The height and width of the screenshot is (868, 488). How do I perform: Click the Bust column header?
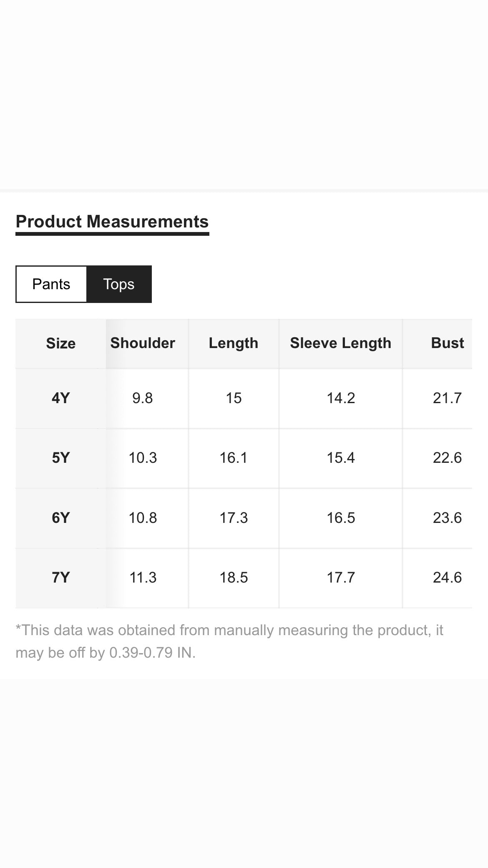coord(447,343)
